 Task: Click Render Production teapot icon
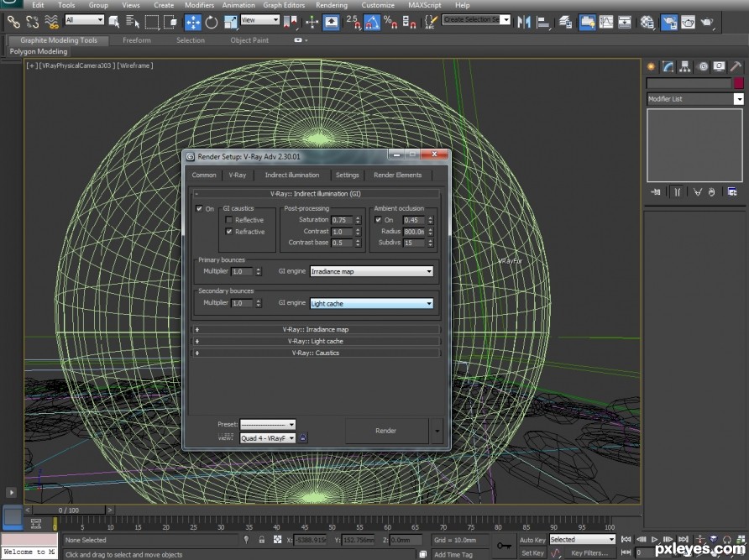707,22
